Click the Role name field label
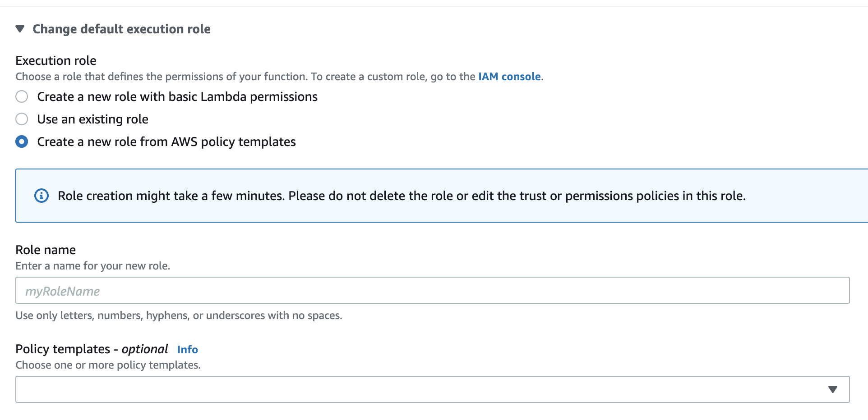This screenshot has width=868, height=420. point(46,250)
